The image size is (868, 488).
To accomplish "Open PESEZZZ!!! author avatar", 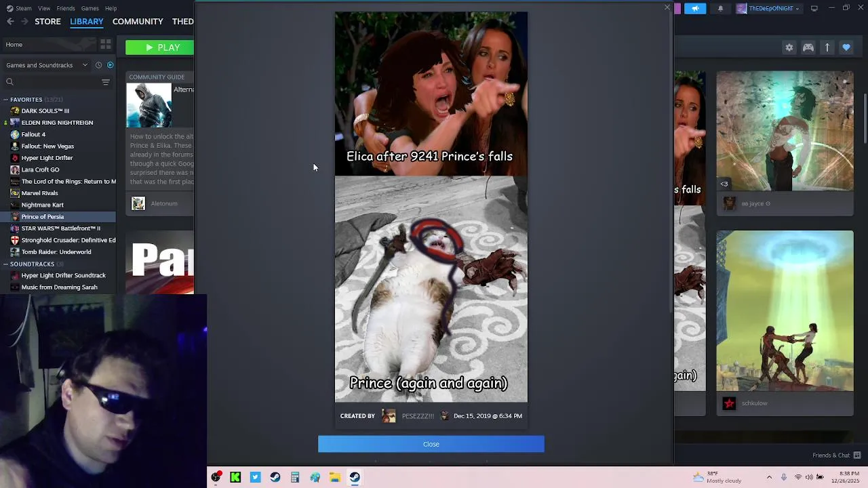I will 389,416.
